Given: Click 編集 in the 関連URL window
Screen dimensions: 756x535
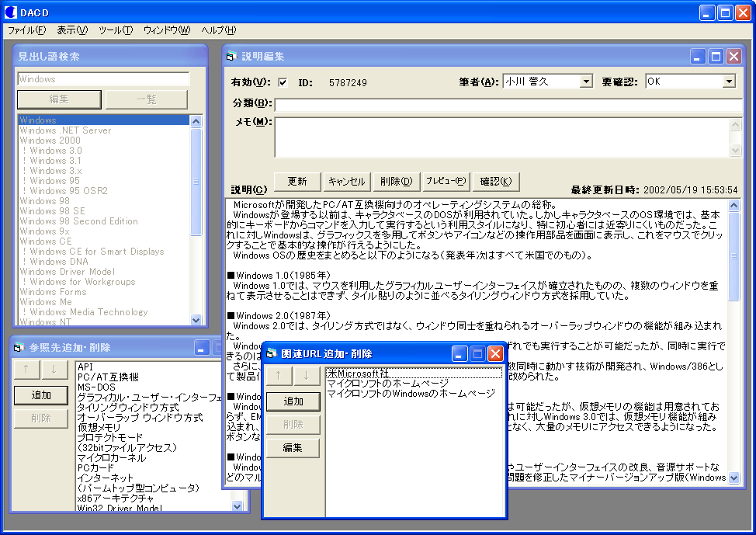Looking at the screenshot, I should tap(293, 448).
